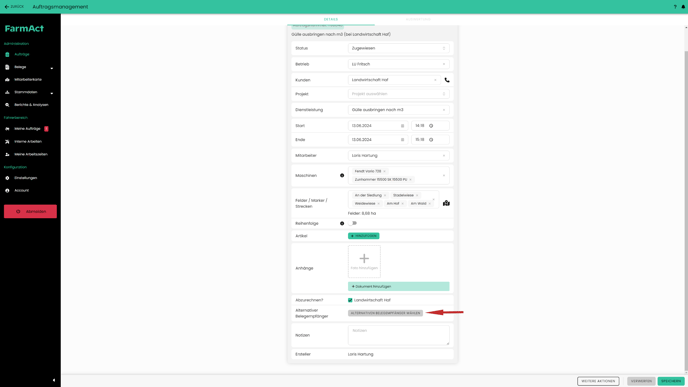Click the Abmelden logout button

pos(30,211)
